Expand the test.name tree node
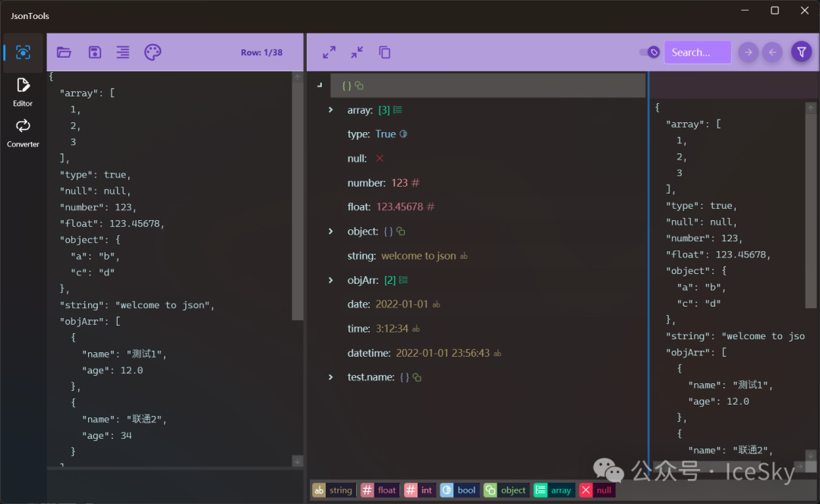 330,377
